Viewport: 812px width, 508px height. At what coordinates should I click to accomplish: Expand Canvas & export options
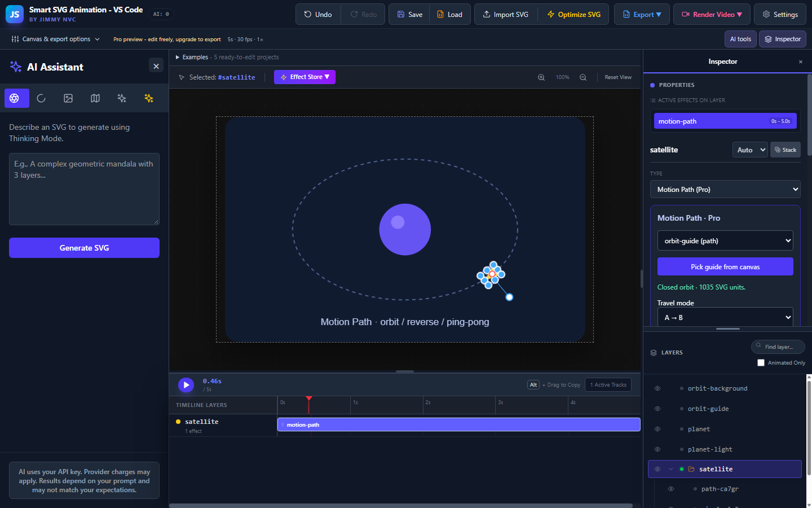55,39
